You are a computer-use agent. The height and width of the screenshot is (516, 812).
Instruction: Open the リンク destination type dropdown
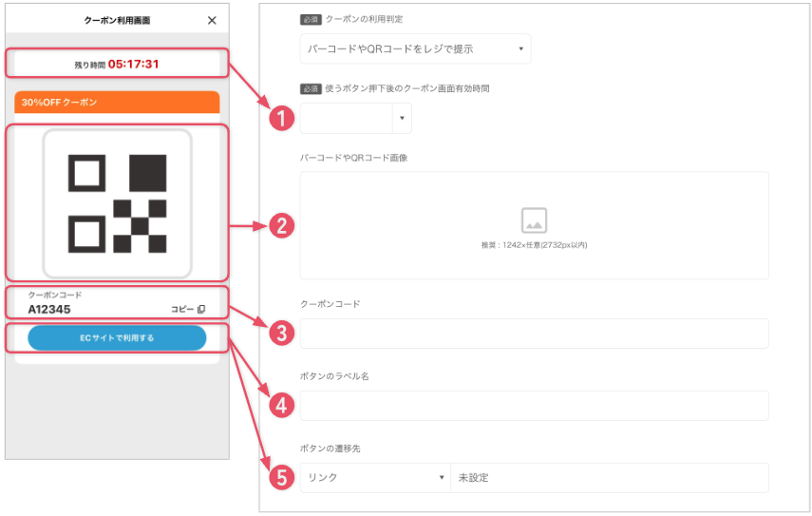[375, 477]
